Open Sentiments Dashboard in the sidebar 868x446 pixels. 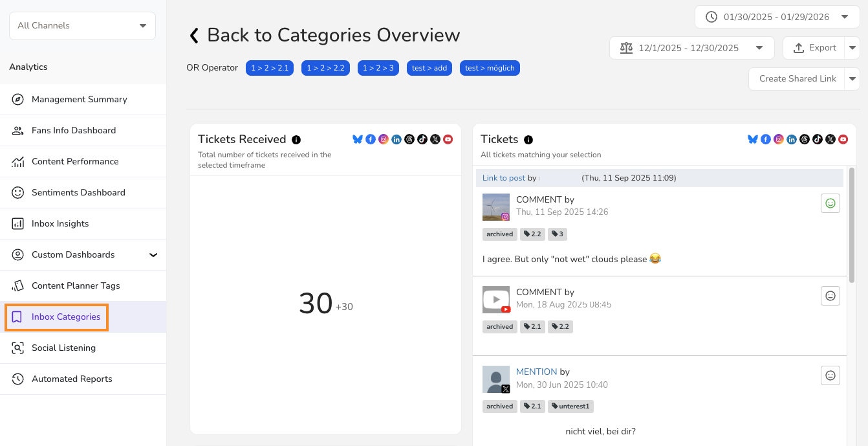[78, 193]
